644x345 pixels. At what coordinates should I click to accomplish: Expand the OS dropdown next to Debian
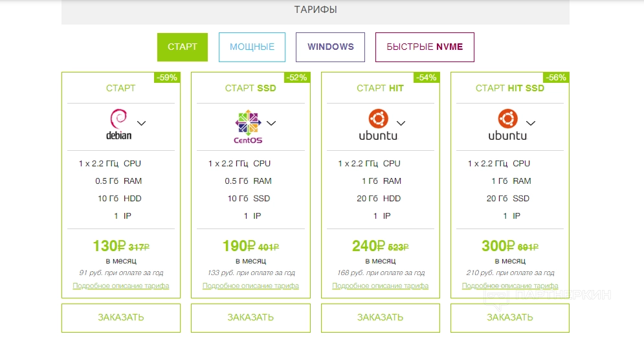click(142, 122)
